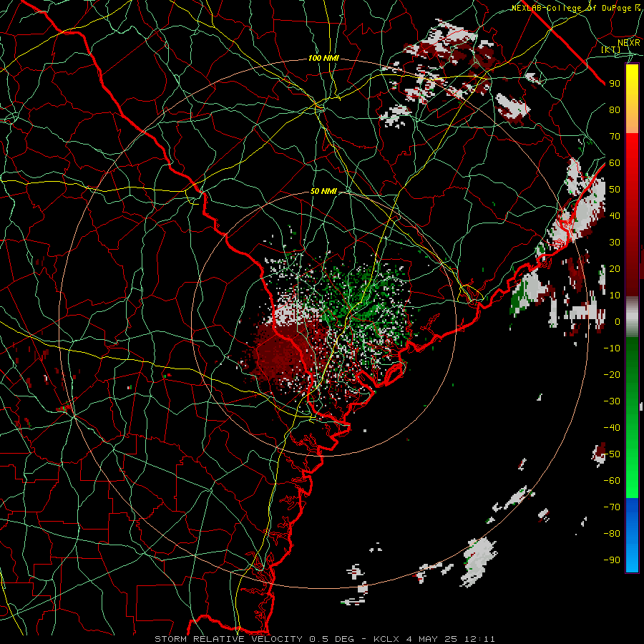Select the 100 NMI range ring label
Image resolution: width=644 pixels, height=644 pixels.
click(323, 59)
